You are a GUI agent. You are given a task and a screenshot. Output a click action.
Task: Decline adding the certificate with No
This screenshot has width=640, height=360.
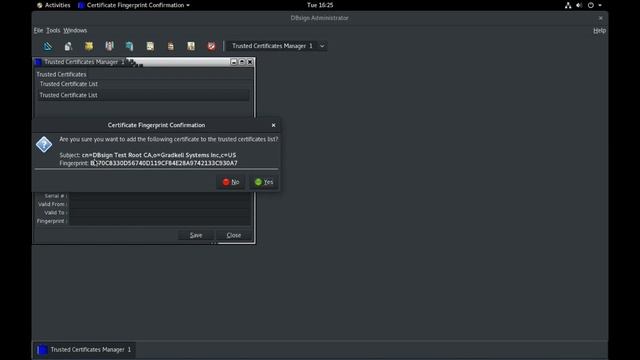click(231, 182)
